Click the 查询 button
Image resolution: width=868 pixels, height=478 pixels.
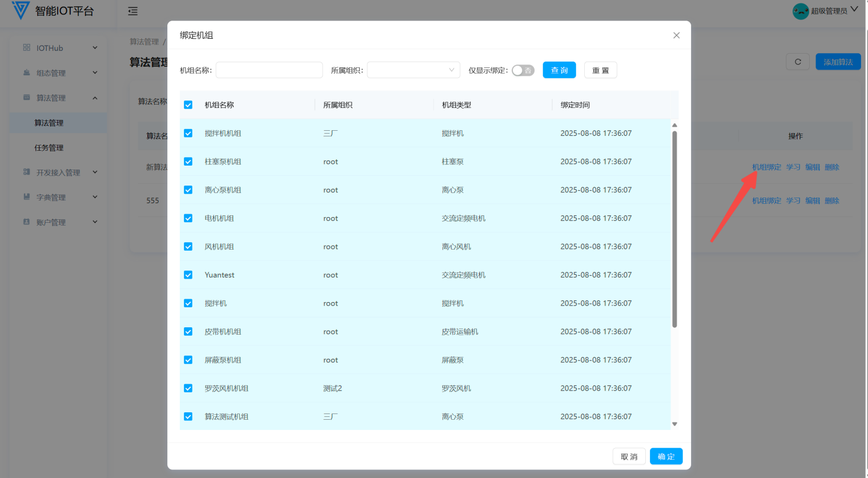coord(559,70)
